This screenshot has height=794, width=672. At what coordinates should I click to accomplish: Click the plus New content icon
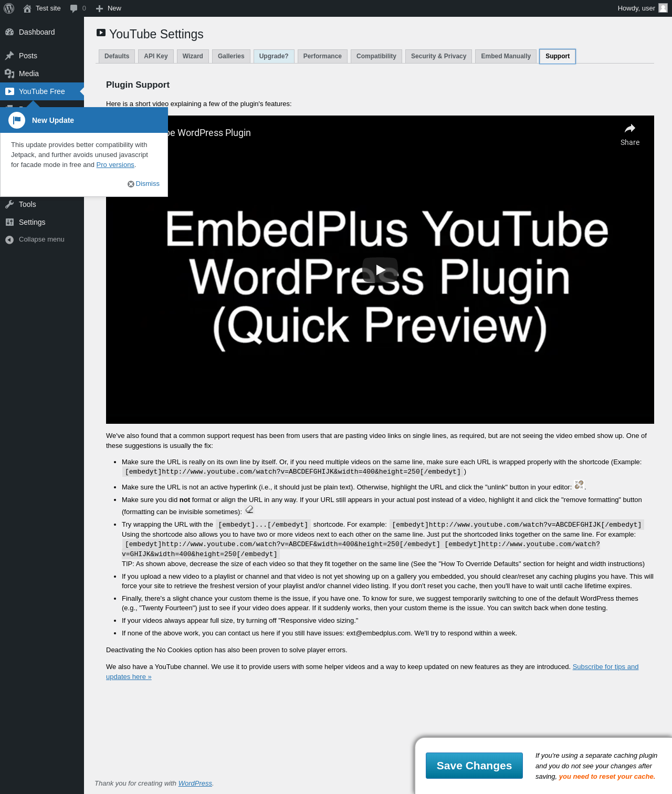tap(99, 8)
